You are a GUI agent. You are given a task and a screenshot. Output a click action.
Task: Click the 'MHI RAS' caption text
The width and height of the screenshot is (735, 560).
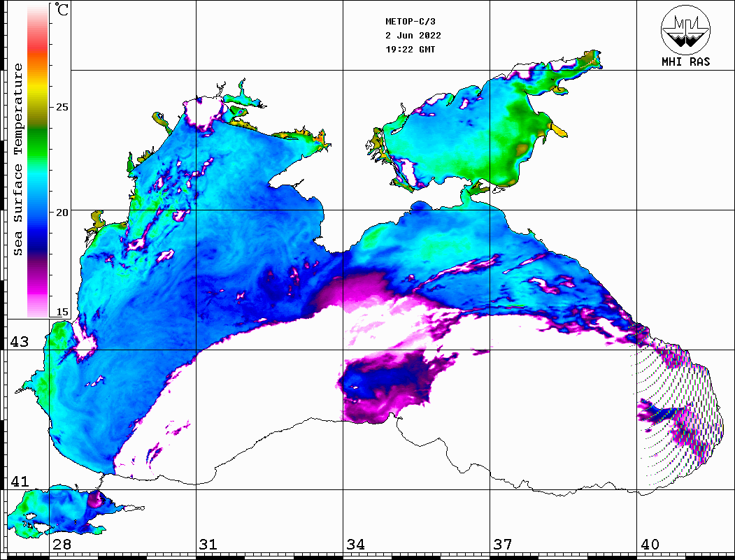(685, 62)
